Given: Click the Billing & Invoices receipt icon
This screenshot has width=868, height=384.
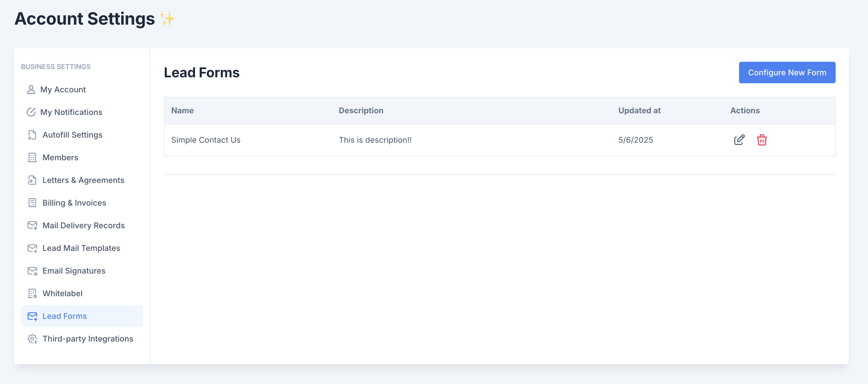Looking at the screenshot, I should [32, 202].
